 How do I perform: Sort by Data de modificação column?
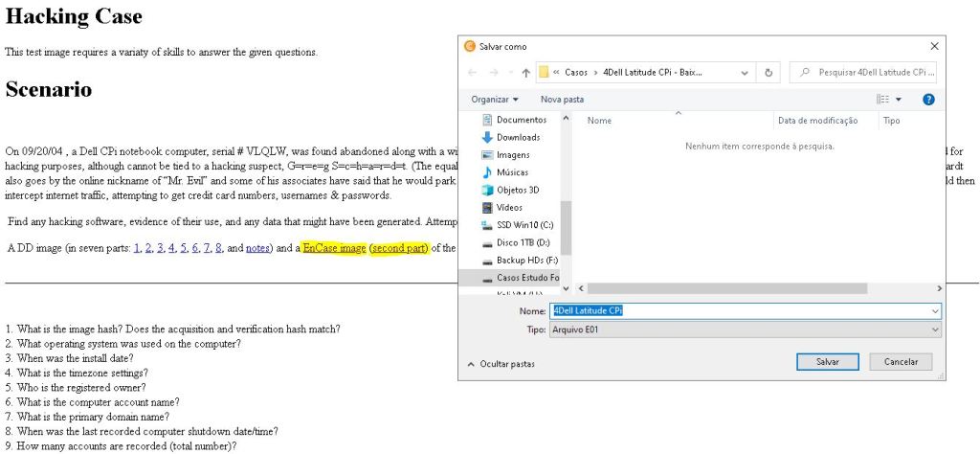point(817,121)
